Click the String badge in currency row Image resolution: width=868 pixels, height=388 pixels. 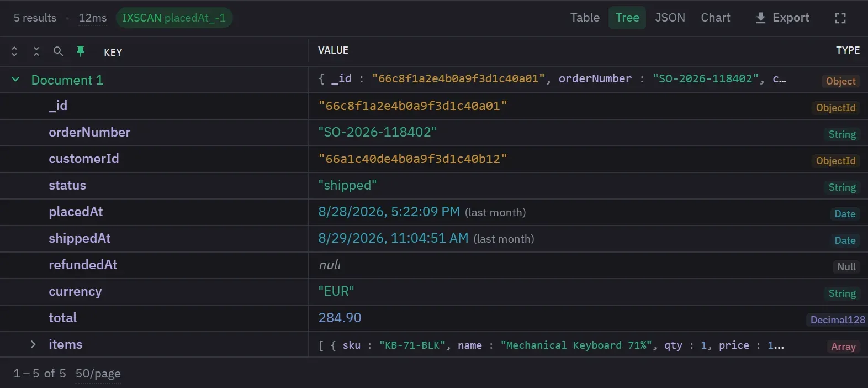(842, 293)
